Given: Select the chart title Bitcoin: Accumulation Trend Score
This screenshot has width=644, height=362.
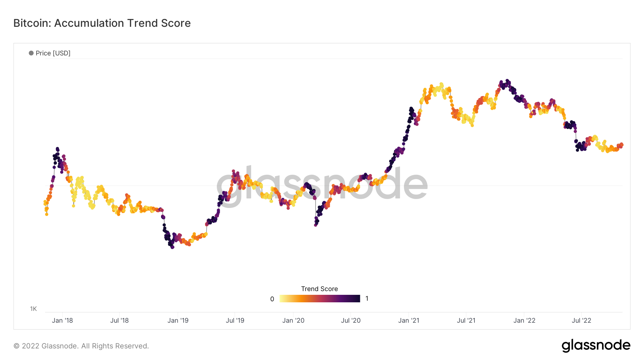Looking at the screenshot, I should (x=102, y=23).
